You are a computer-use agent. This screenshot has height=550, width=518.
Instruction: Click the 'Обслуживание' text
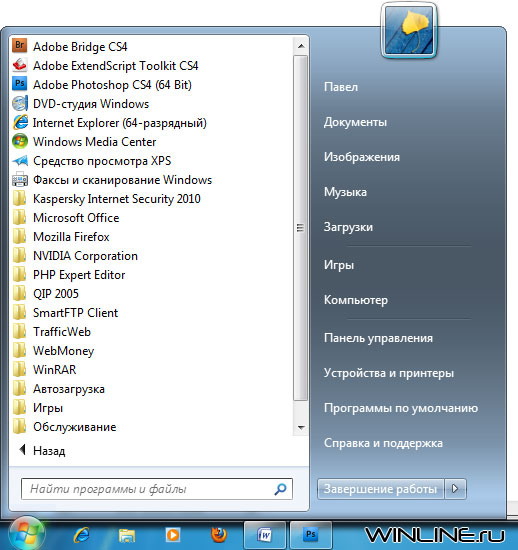pyautogui.click(x=74, y=427)
